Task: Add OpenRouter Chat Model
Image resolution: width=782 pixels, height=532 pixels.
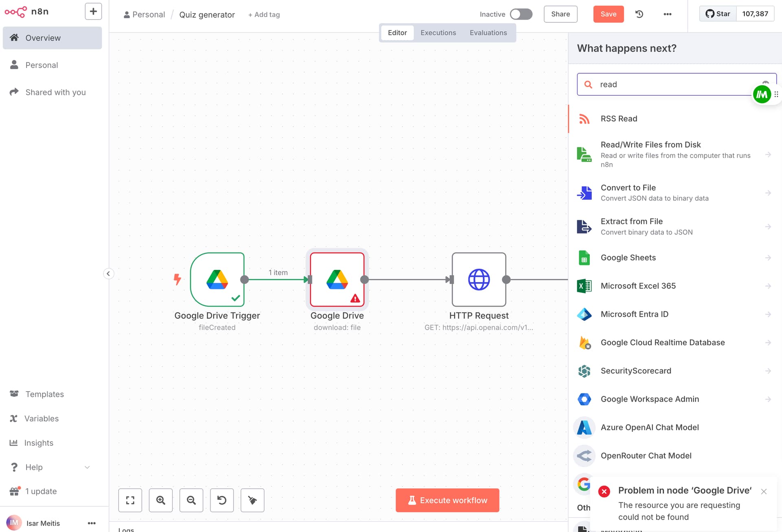Action: 675,456
